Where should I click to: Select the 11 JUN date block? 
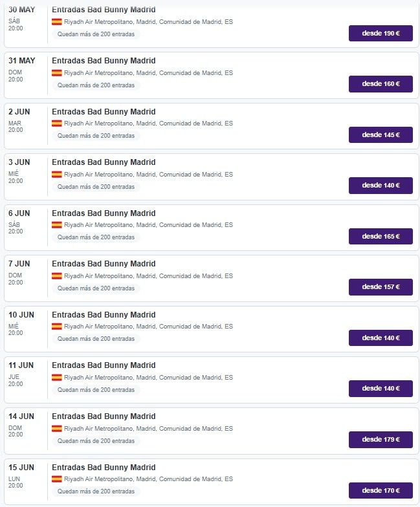click(x=21, y=374)
